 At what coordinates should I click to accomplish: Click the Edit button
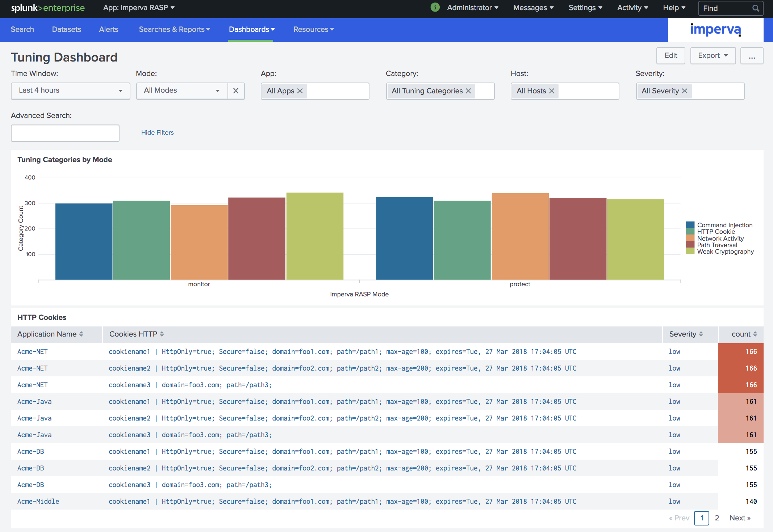click(x=670, y=55)
